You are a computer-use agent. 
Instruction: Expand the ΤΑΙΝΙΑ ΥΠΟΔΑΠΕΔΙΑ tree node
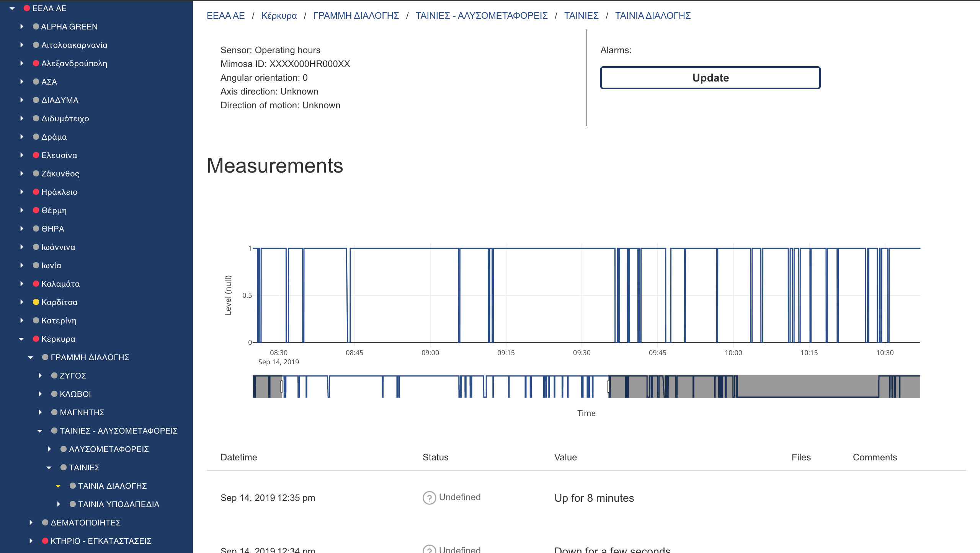coord(59,504)
